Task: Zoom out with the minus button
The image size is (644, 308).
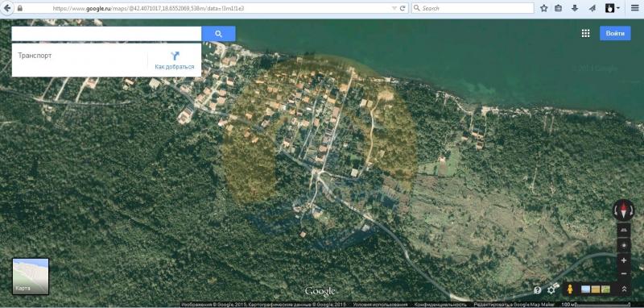Action: [624, 273]
